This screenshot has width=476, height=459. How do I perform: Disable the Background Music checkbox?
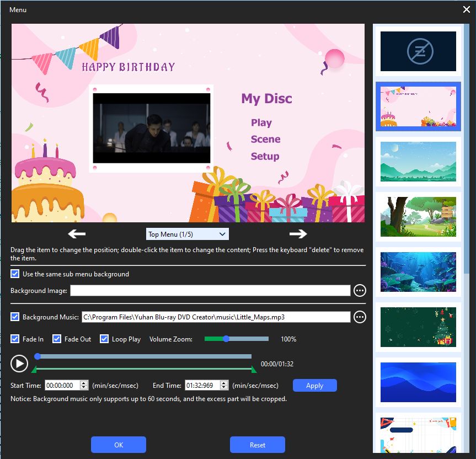pos(15,317)
